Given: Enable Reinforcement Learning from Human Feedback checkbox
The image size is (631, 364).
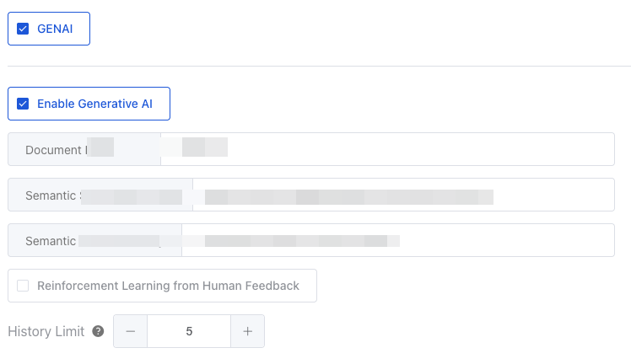Looking at the screenshot, I should click(x=23, y=286).
